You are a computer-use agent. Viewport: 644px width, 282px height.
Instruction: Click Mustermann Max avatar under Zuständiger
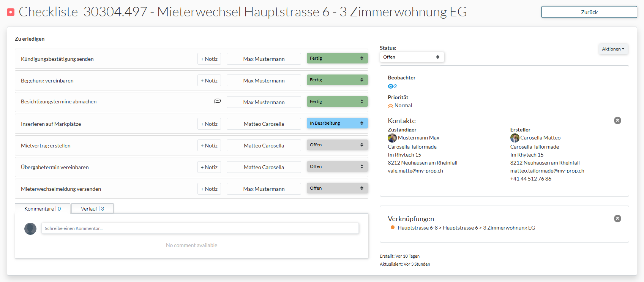click(392, 138)
